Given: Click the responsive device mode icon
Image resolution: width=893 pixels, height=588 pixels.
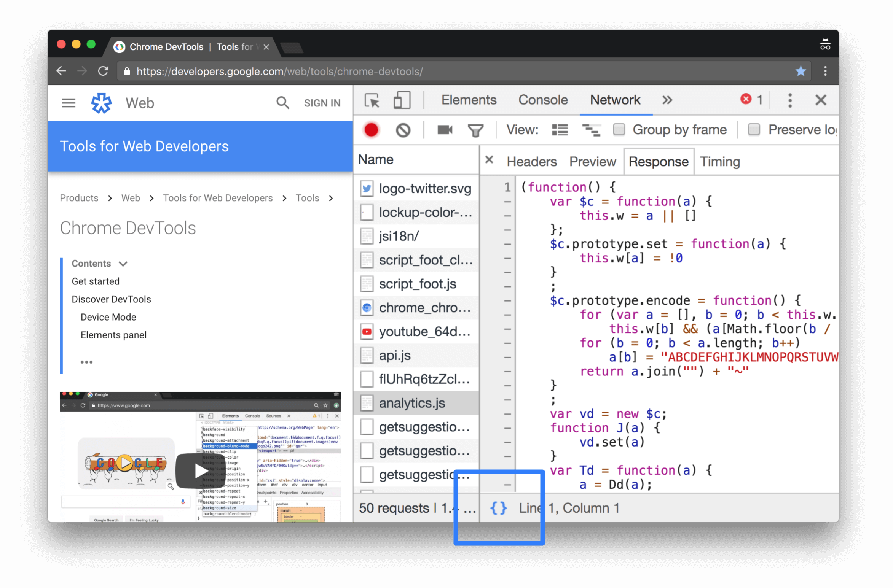Looking at the screenshot, I should pos(400,100).
